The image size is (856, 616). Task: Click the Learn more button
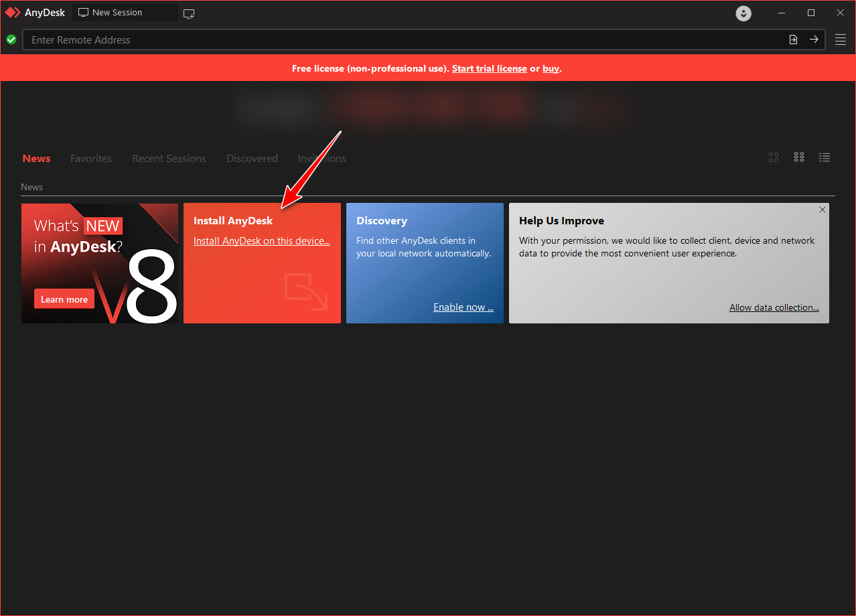(x=64, y=299)
